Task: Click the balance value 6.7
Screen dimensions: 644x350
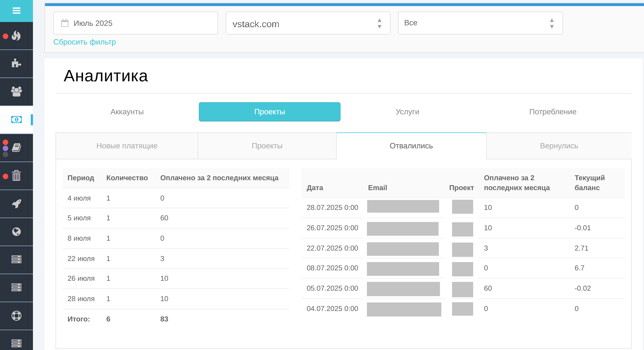Action: pos(579,268)
